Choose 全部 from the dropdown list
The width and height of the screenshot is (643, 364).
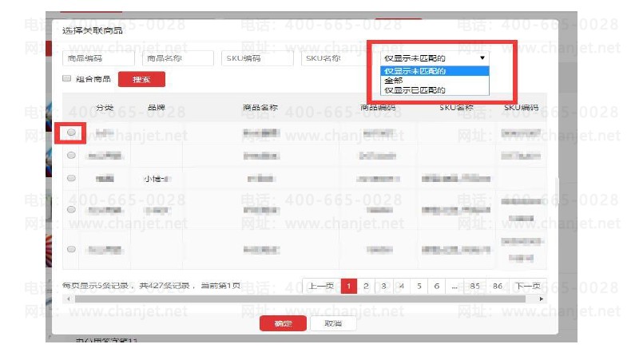435,81
